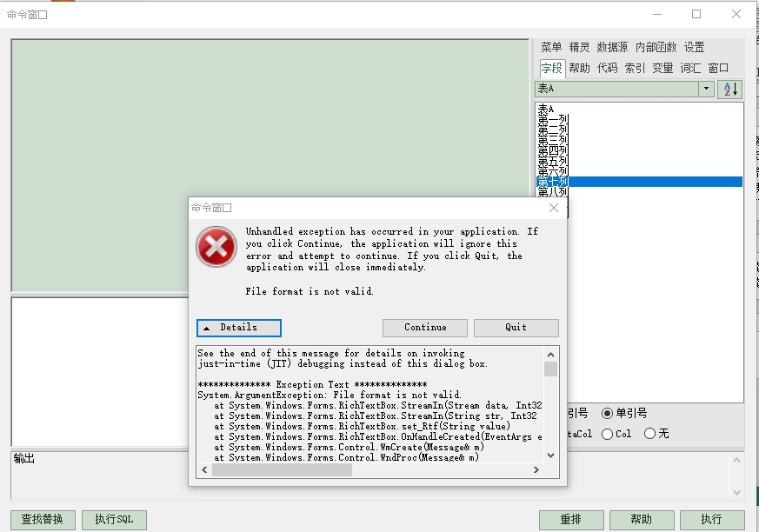759x532 pixels.
Task: Click the bottom 帮助 button
Action: coord(642,520)
